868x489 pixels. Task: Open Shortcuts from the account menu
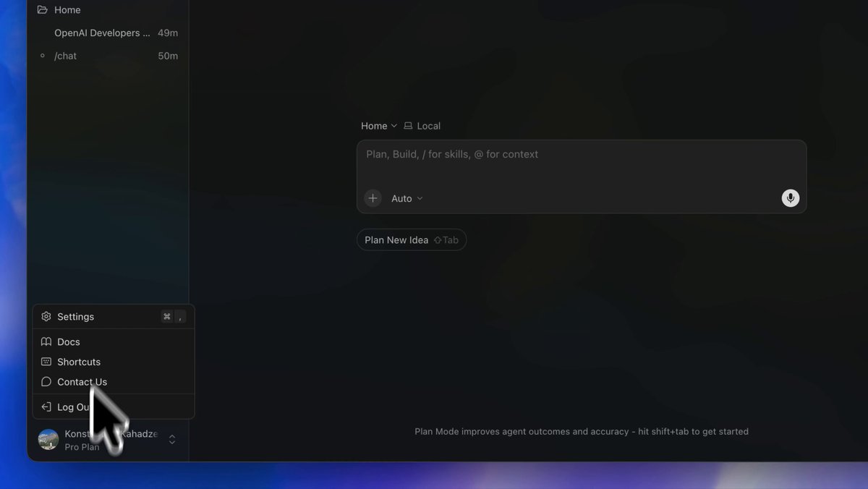pyautogui.click(x=114, y=362)
